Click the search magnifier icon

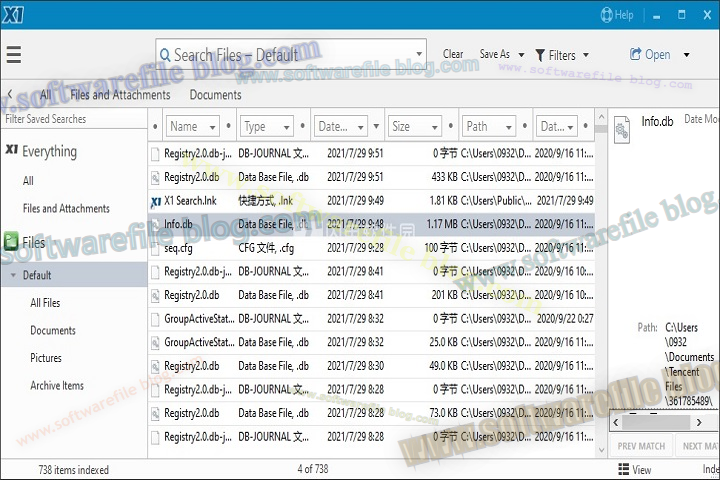(x=165, y=56)
